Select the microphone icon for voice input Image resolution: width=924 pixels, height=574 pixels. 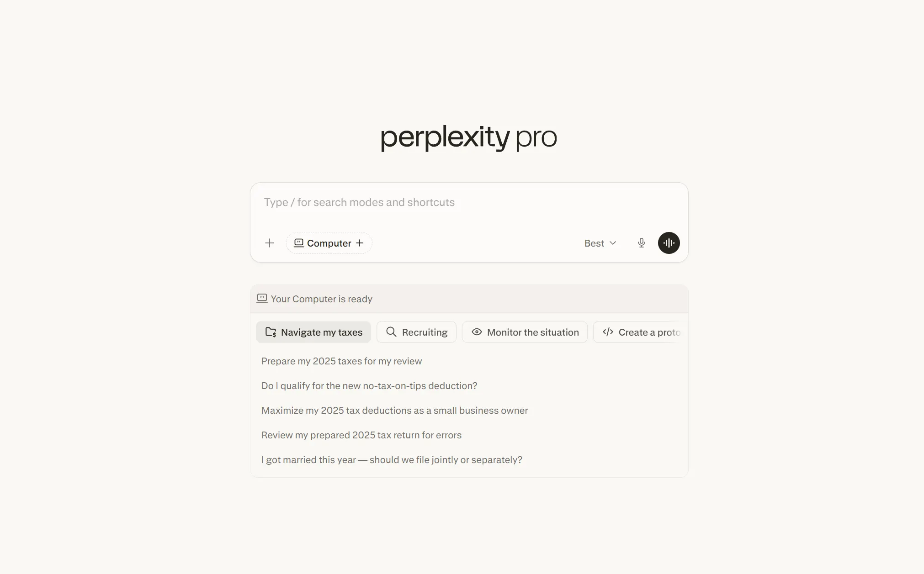coord(641,243)
